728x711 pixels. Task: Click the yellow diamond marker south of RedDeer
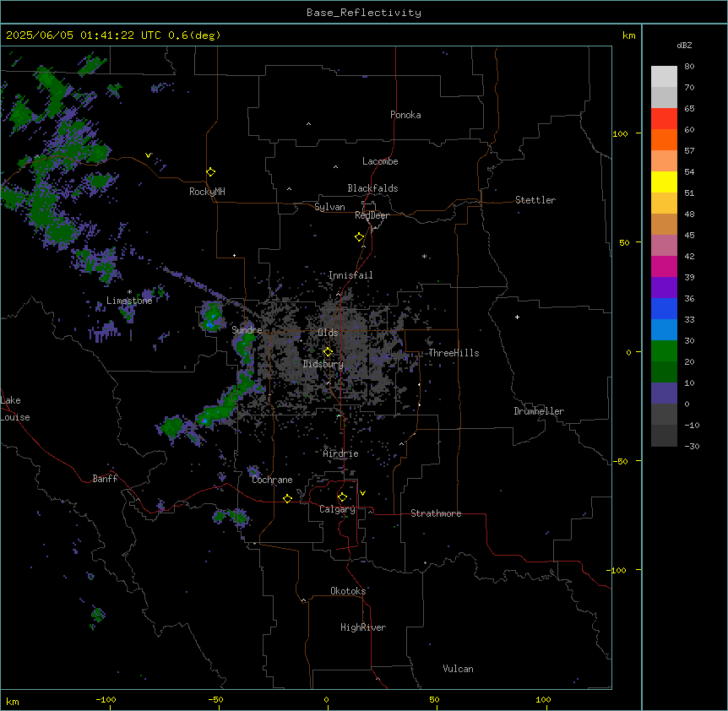[359, 237]
